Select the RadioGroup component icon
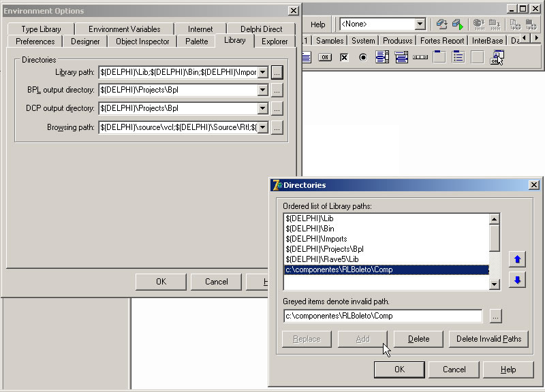Image resolution: width=545 pixels, height=392 pixels. (x=458, y=57)
